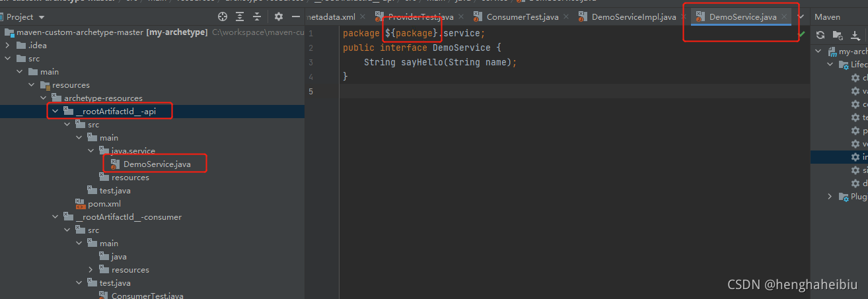Click Maven generate sources and update folders icon

[838, 35]
